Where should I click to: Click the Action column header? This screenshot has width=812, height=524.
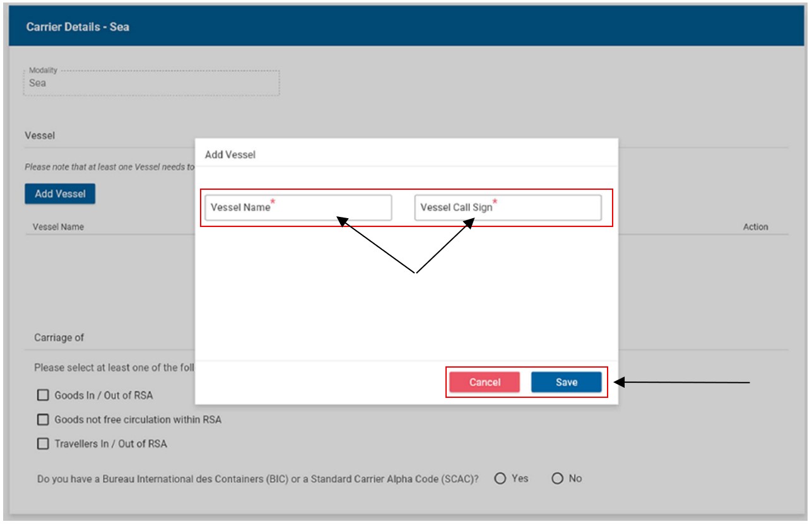(x=755, y=227)
